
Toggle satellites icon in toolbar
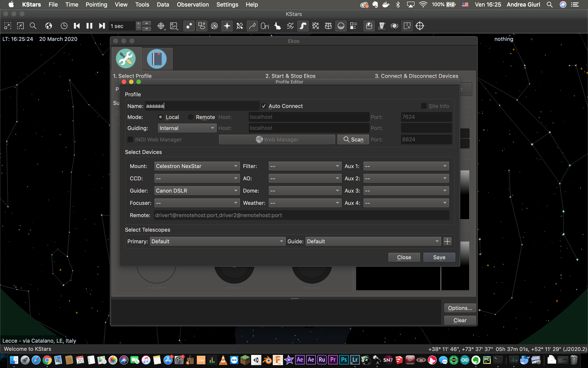239,26
